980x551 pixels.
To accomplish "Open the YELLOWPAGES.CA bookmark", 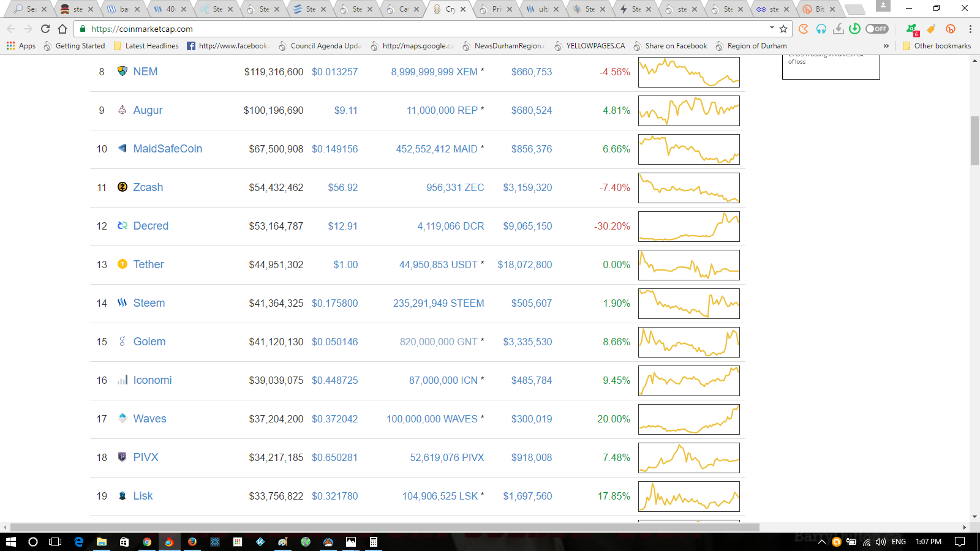I will click(590, 46).
